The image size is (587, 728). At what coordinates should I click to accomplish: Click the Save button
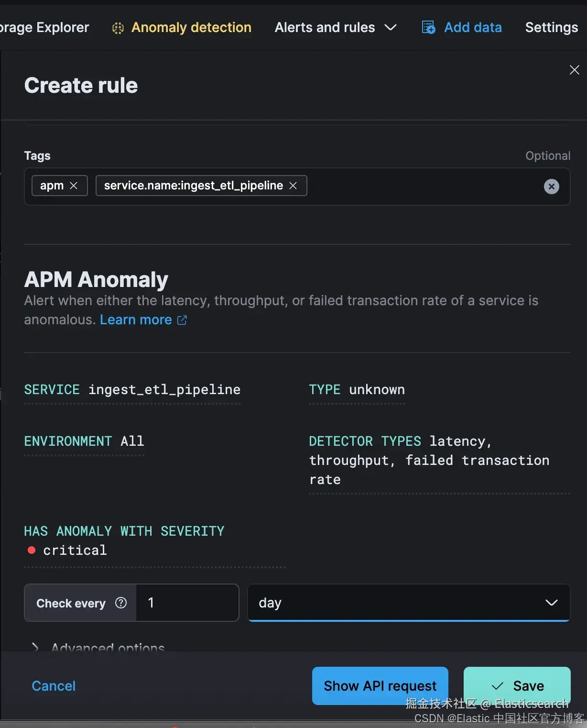[517, 686]
